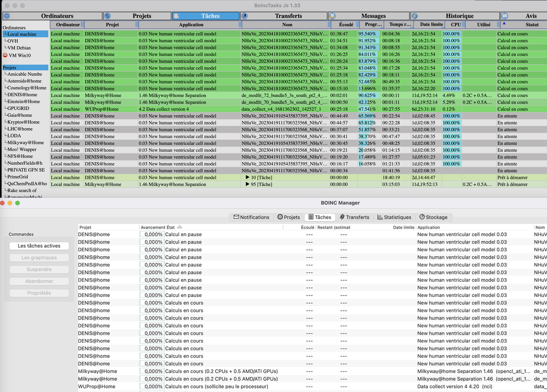Click the red stop icon beside VM Win10

click(x=5, y=55)
